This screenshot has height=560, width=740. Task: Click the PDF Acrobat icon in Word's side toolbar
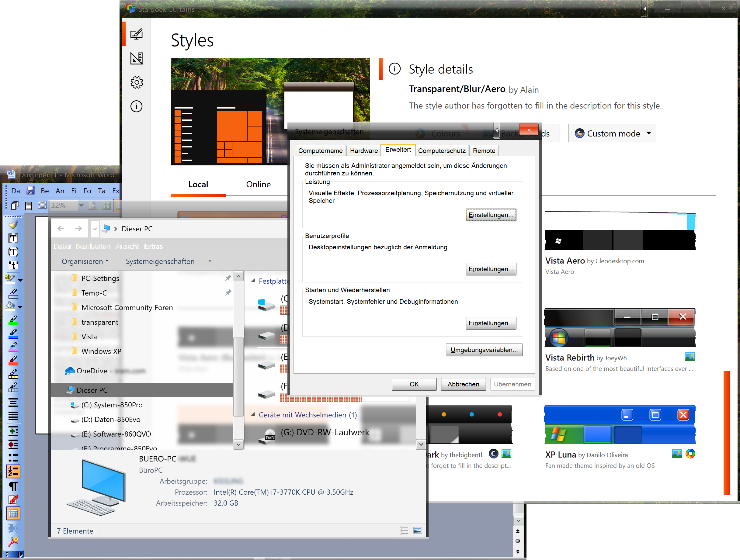[13, 541]
